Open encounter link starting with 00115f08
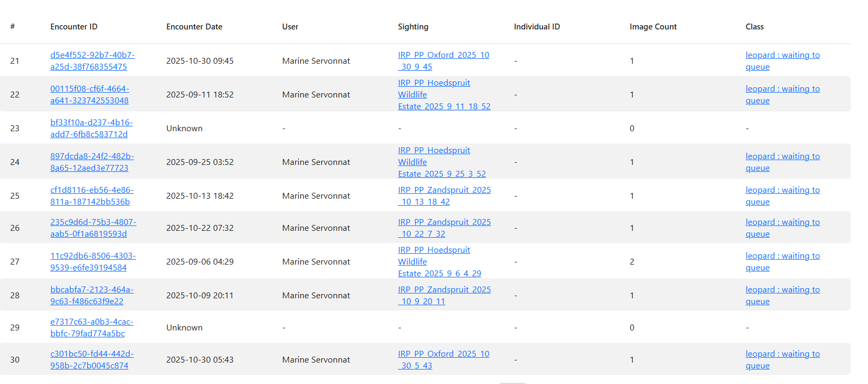 click(x=89, y=89)
